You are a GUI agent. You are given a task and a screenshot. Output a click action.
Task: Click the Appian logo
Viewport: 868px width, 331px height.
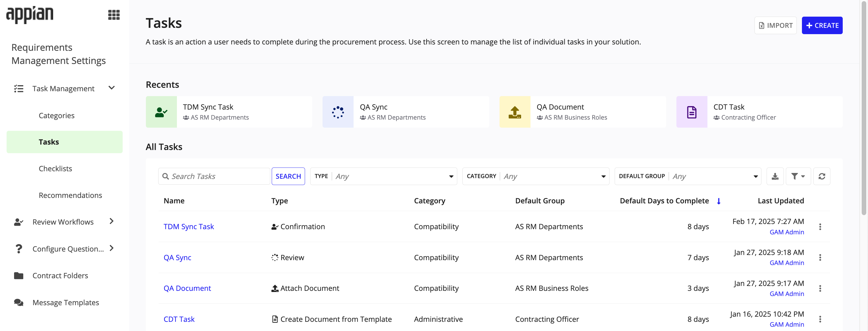click(x=30, y=14)
